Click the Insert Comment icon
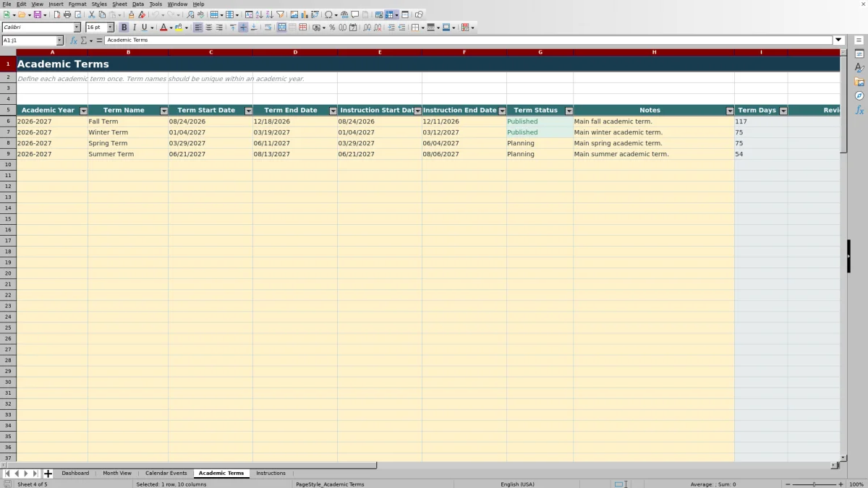868x488 pixels. point(355,14)
